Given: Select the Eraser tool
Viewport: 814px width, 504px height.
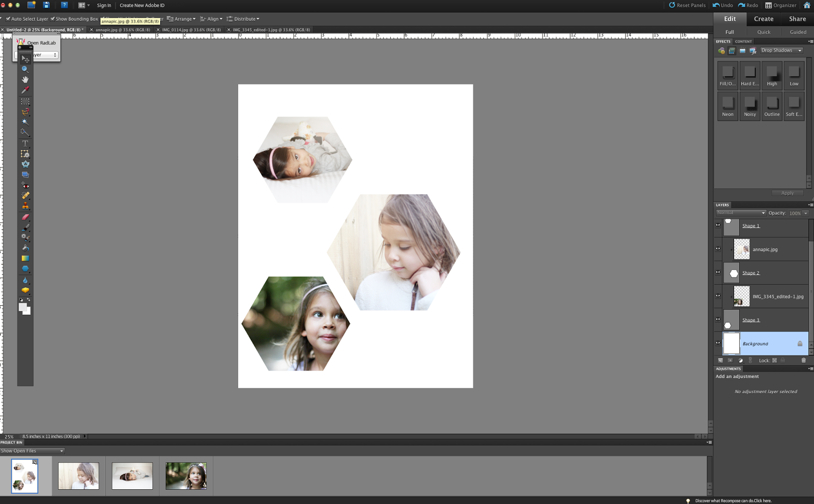Looking at the screenshot, I should coord(25,217).
